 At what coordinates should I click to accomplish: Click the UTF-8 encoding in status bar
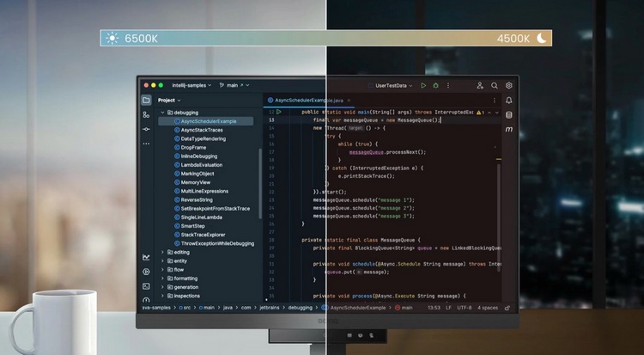(x=464, y=307)
